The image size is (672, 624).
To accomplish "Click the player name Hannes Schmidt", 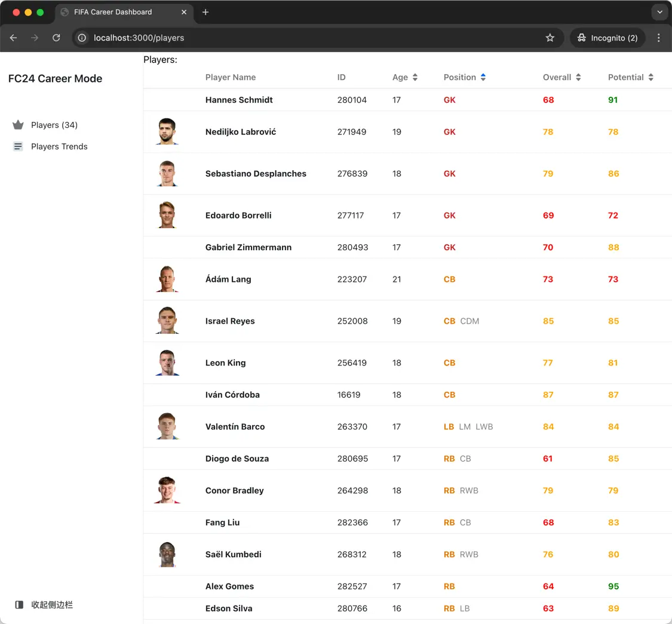I will [x=239, y=100].
